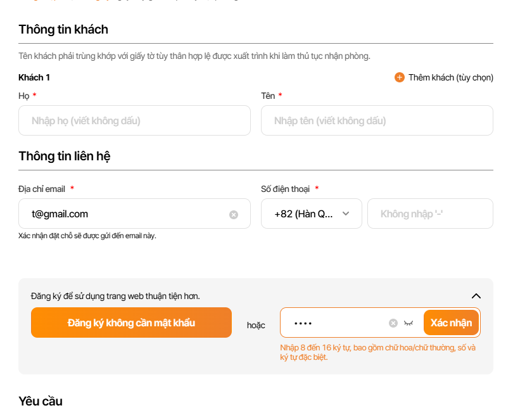Click the 'Yêu cầu' section heading
The image size is (532, 415).
coord(41,401)
